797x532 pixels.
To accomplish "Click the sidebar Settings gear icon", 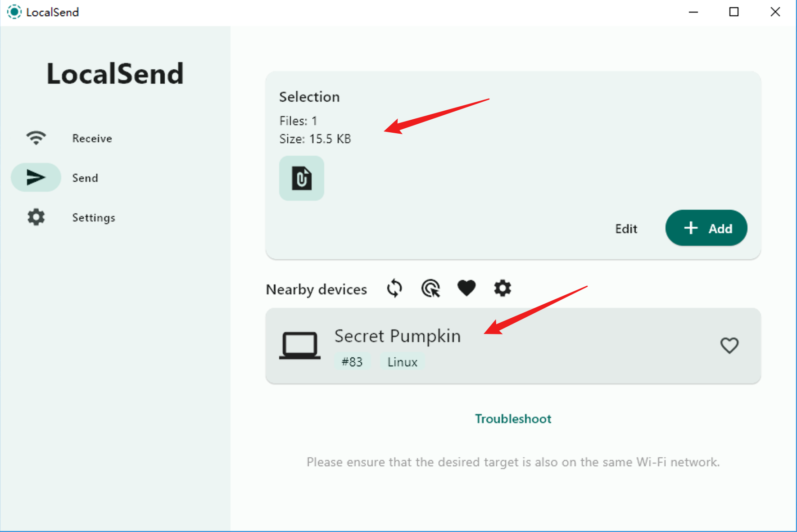I will [36, 217].
